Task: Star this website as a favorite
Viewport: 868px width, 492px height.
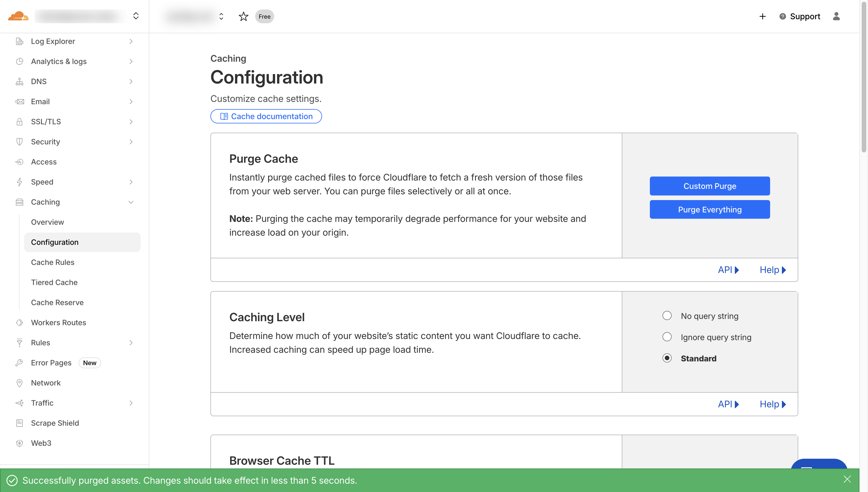Action: (x=243, y=16)
